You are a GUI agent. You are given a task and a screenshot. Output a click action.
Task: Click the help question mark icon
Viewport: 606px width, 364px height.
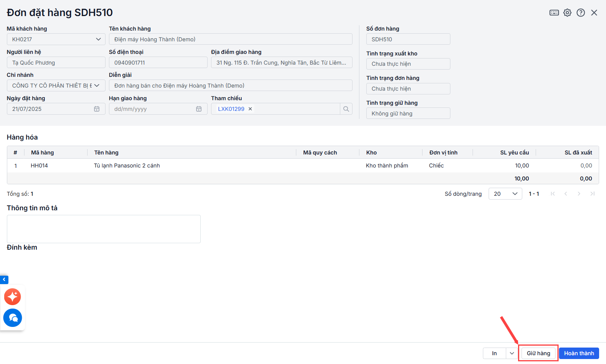pyautogui.click(x=581, y=13)
